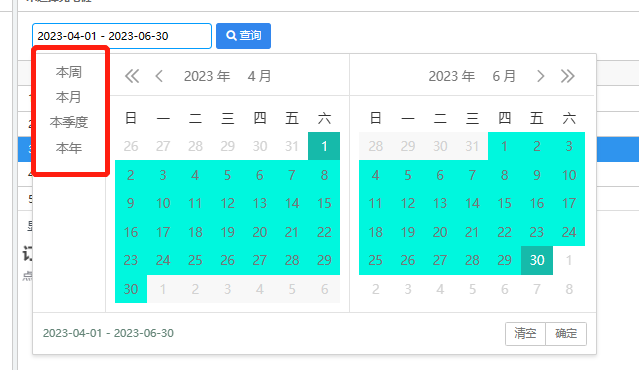Click greyed March 26 in left calendar
Image resolution: width=639 pixels, height=370 pixels.
click(131, 146)
